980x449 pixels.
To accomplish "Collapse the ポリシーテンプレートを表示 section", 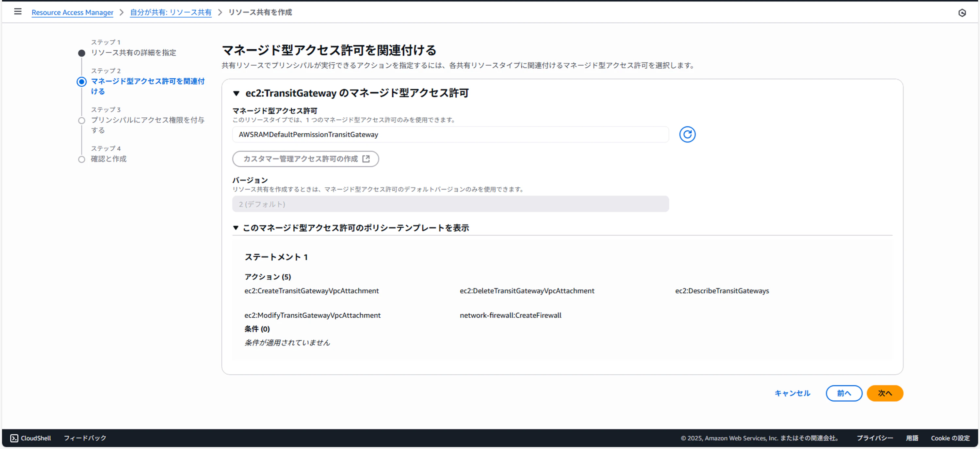I will pyautogui.click(x=236, y=227).
